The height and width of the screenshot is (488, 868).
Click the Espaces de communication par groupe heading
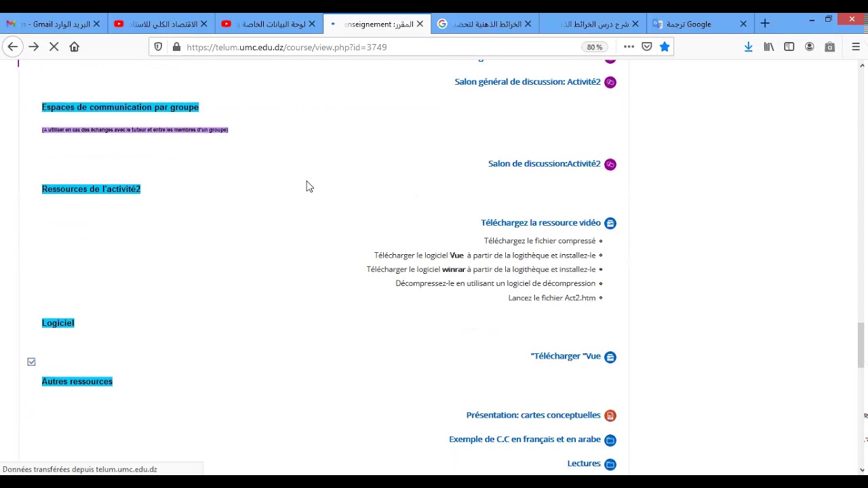pos(120,107)
